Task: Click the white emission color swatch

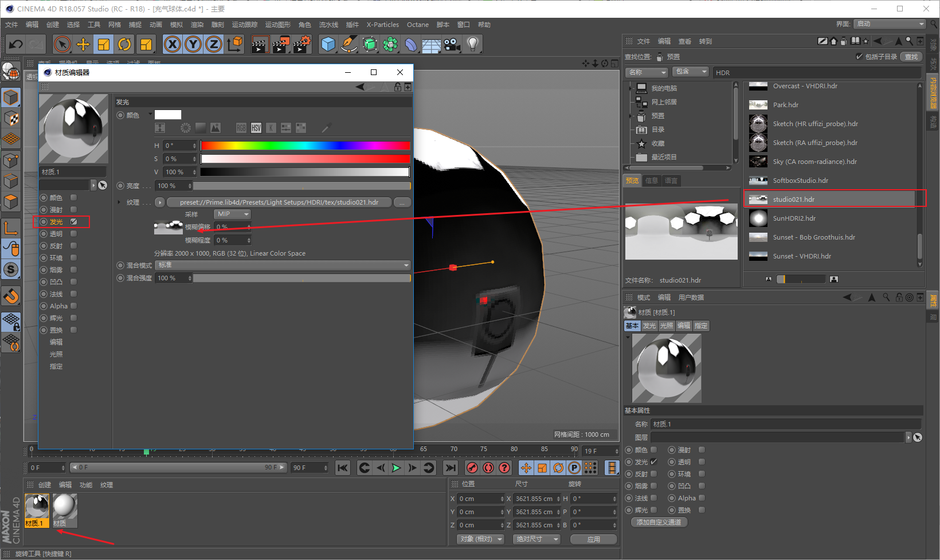Action: (168, 115)
